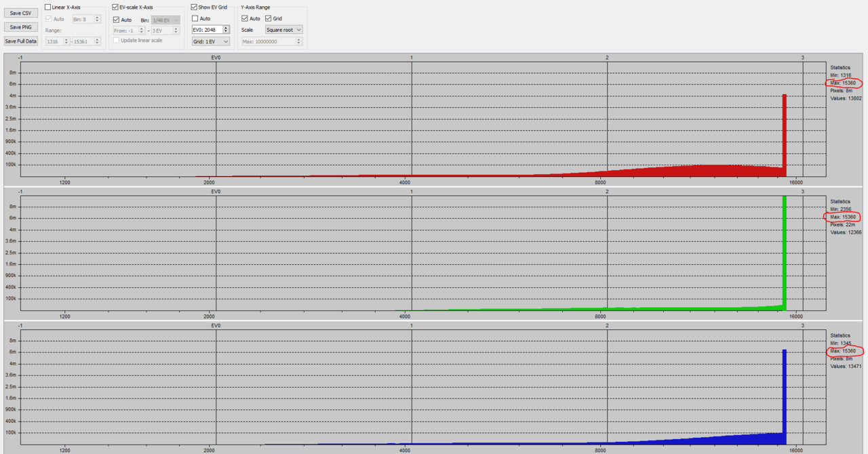
Task: Increase EV0 with the up arrow
Action: pos(226,28)
